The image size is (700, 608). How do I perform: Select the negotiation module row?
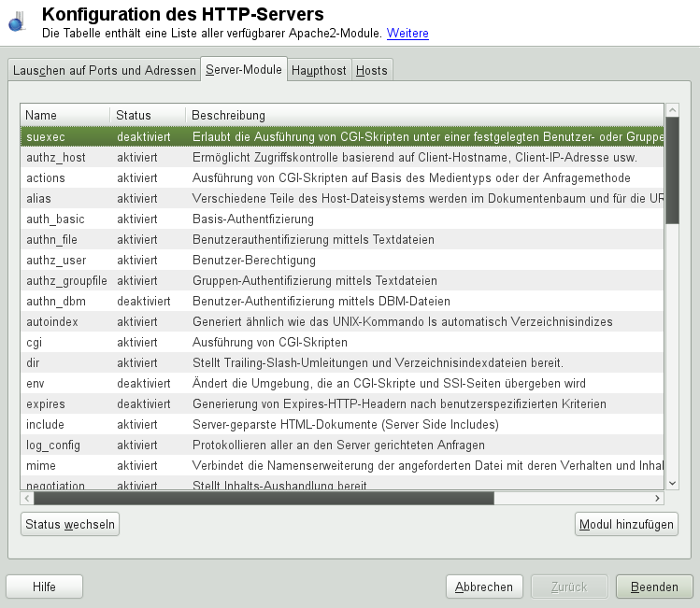coord(342,483)
